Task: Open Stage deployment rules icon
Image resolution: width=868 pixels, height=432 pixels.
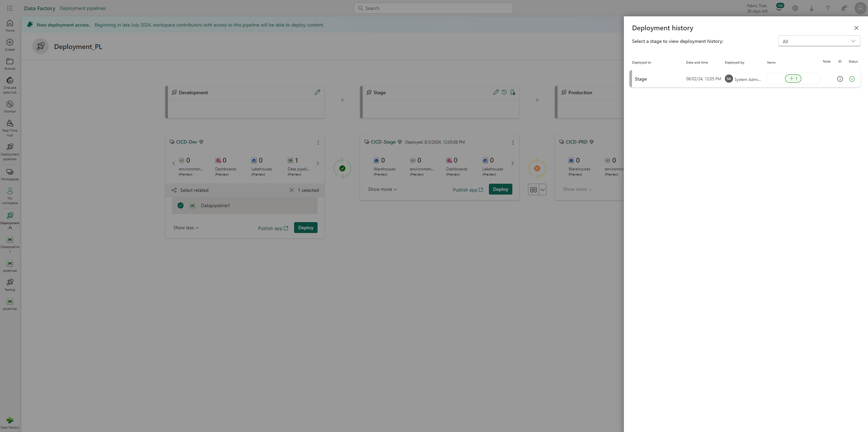Action: coord(513,92)
